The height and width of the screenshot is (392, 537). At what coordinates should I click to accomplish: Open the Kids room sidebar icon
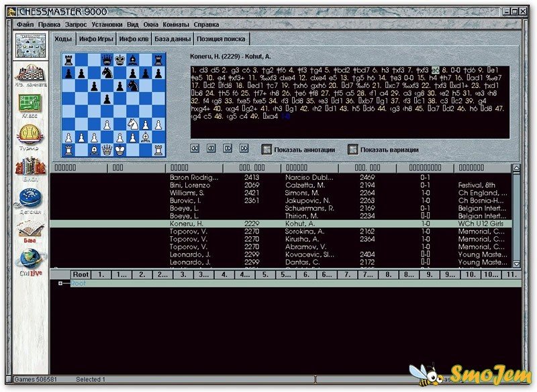click(x=29, y=199)
